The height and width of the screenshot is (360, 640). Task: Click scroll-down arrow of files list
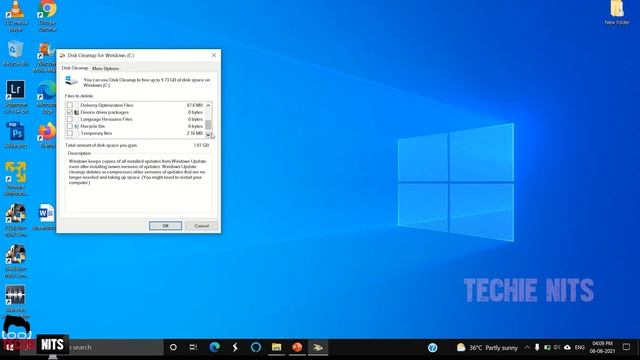[208, 134]
